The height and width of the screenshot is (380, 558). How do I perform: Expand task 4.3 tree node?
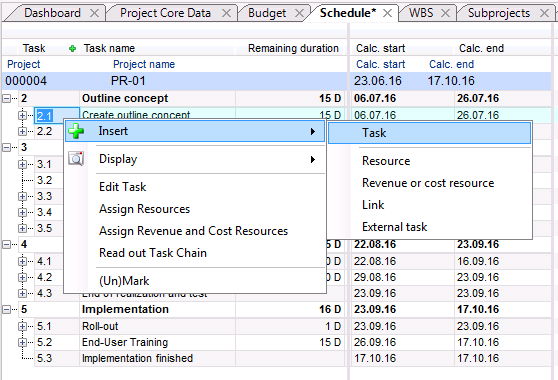[22, 294]
